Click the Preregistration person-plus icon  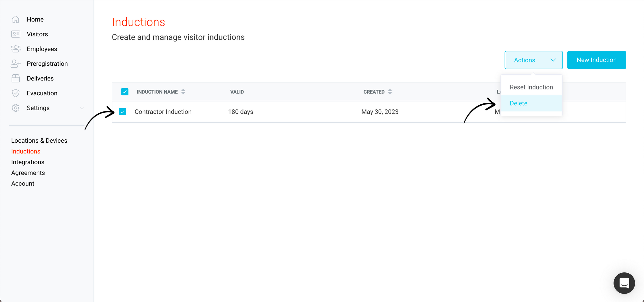pos(15,63)
